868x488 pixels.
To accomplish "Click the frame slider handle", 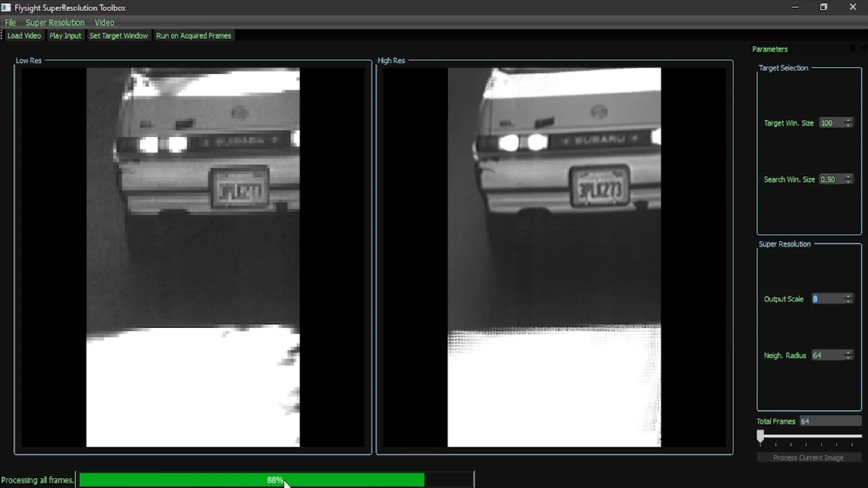I will tap(760, 436).
